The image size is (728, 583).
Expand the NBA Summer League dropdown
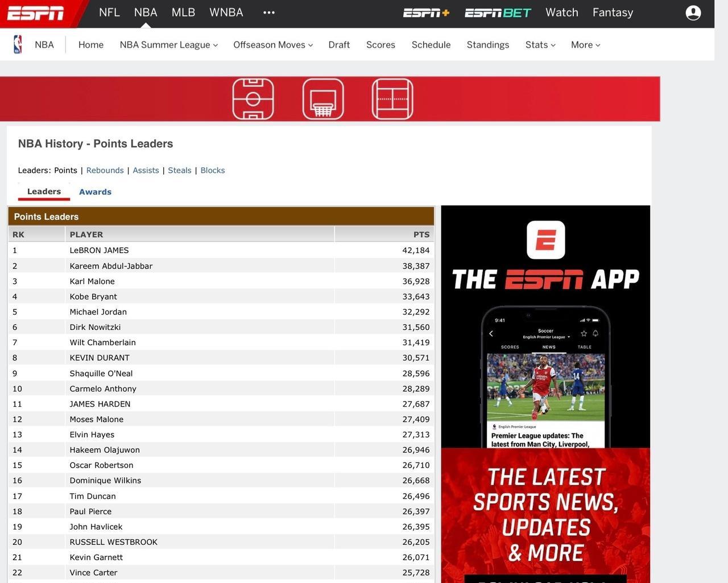coord(169,45)
